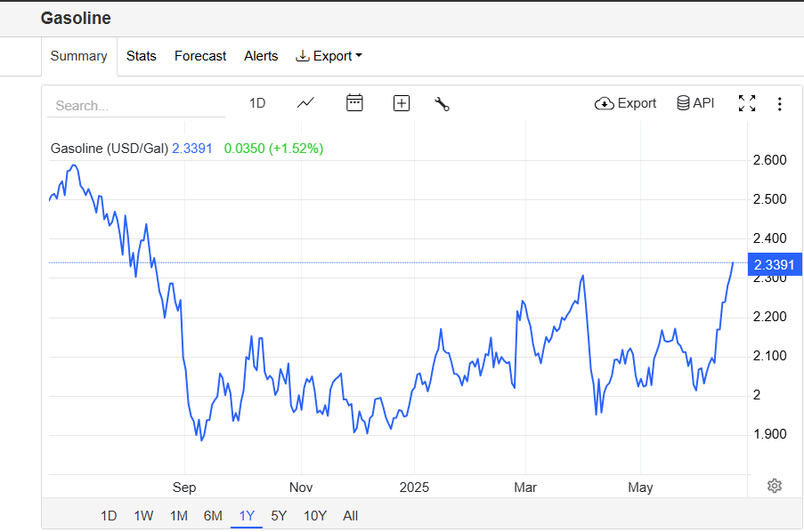Click the 1.900 price axis label

pyautogui.click(x=769, y=434)
